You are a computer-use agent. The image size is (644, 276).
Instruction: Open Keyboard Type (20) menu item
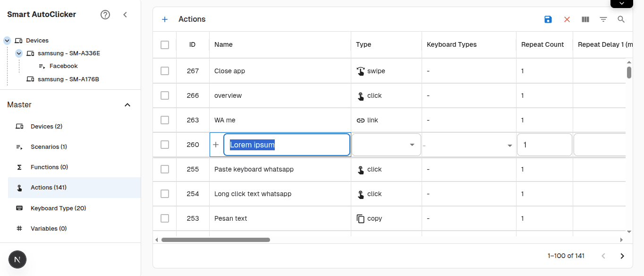(x=58, y=208)
